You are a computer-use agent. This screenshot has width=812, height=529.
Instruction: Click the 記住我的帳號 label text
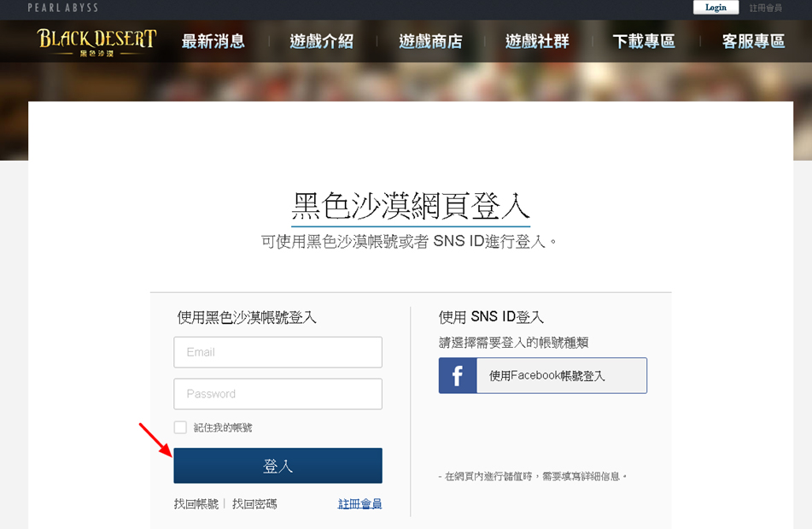click(x=223, y=427)
